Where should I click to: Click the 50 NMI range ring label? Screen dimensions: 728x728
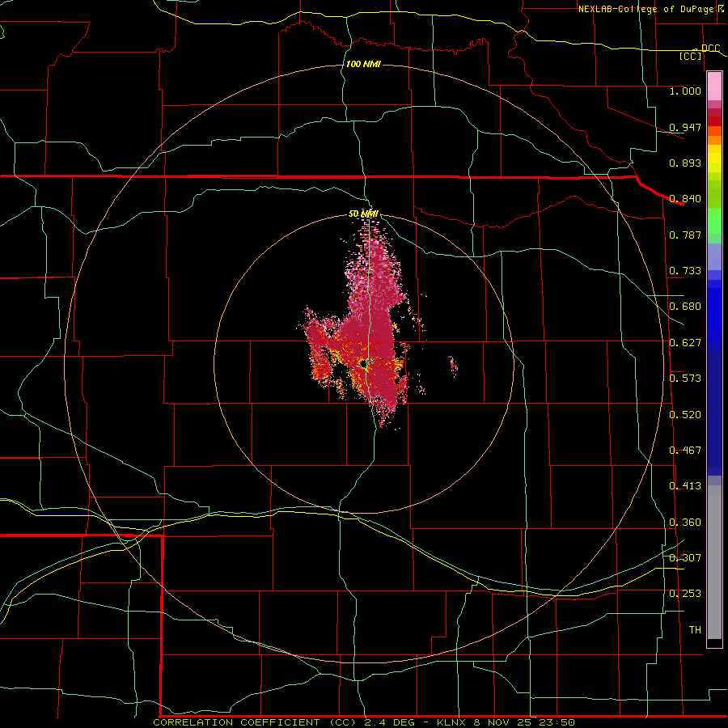(x=363, y=214)
